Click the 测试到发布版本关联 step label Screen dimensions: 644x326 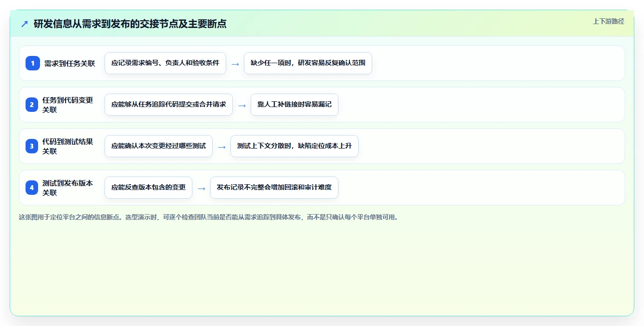tap(68, 188)
